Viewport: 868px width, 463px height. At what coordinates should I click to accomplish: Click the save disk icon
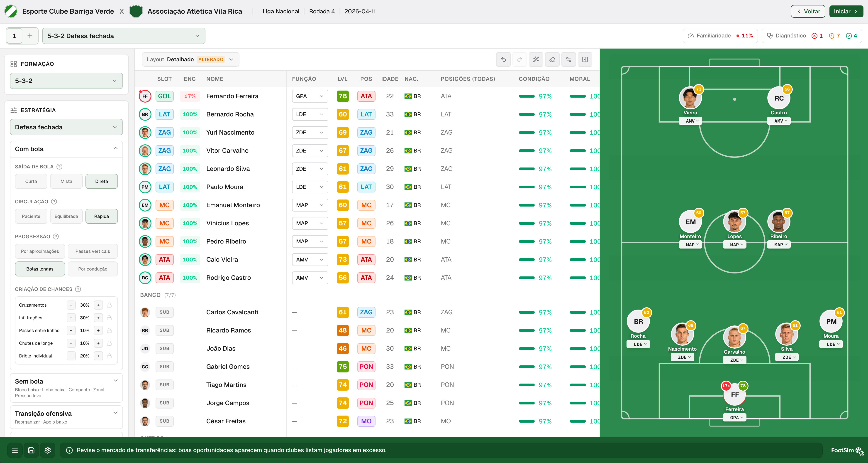point(31,450)
